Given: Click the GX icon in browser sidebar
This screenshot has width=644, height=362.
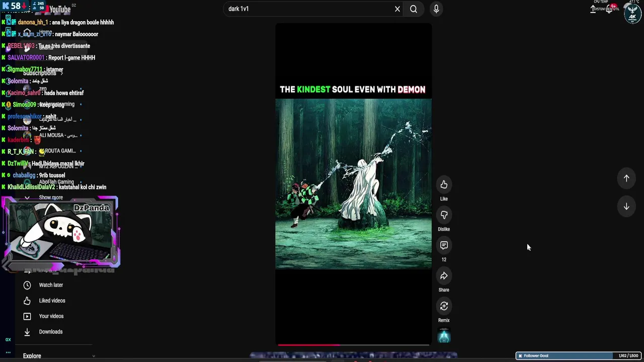Looking at the screenshot, I should tap(8, 339).
